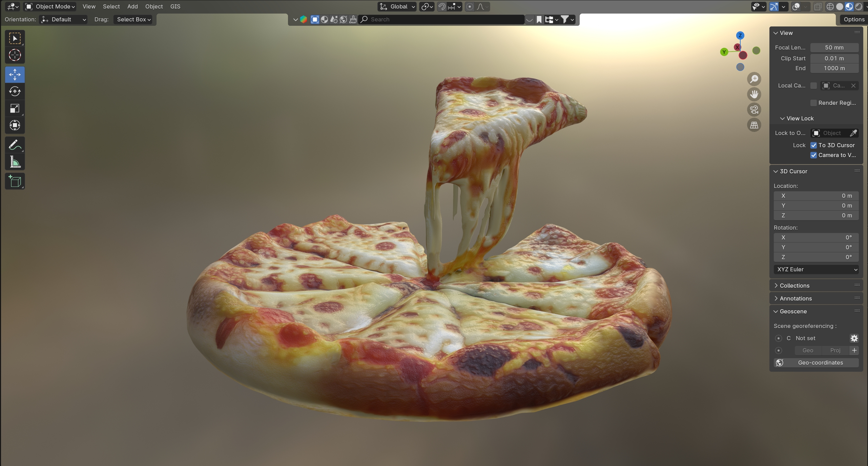
Task: Choose the Add Cube tool
Action: tap(15, 181)
